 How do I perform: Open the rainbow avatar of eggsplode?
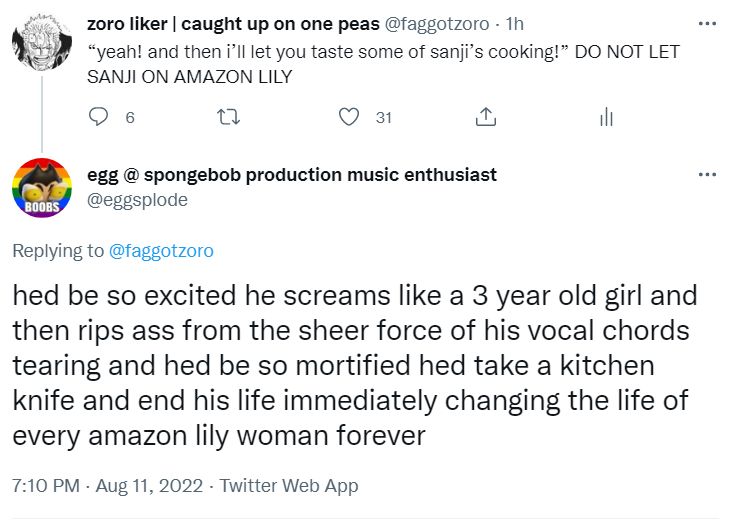pyautogui.click(x=41, y=187)
